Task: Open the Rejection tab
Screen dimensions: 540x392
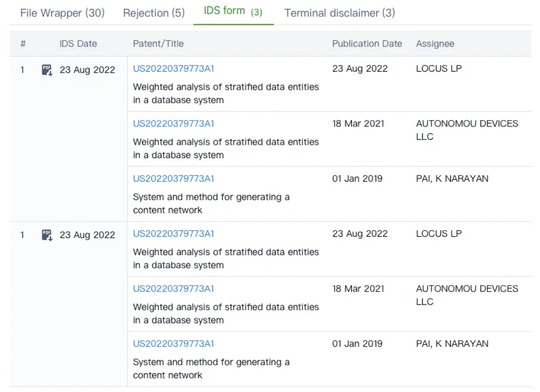Action: [153, 13]
